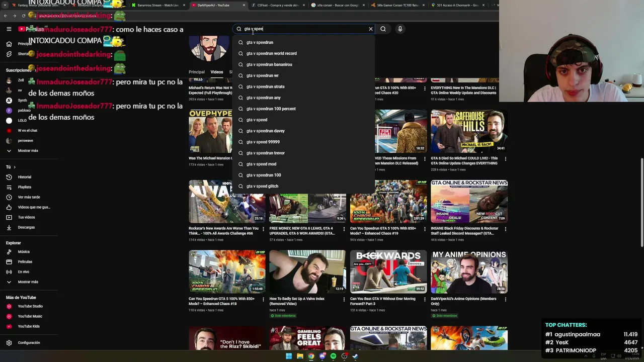Screen dimensions: 644x362
Task: Open Música under Explorar
Action: click(x=23, y=251)
